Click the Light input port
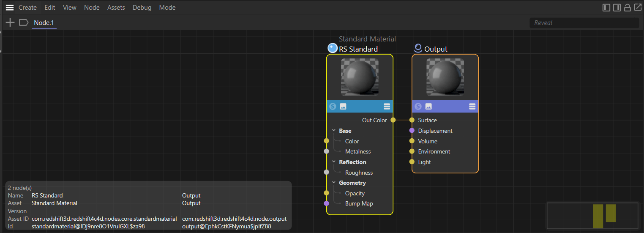Screen dimensions: 644x233 [x=412, y=162]
